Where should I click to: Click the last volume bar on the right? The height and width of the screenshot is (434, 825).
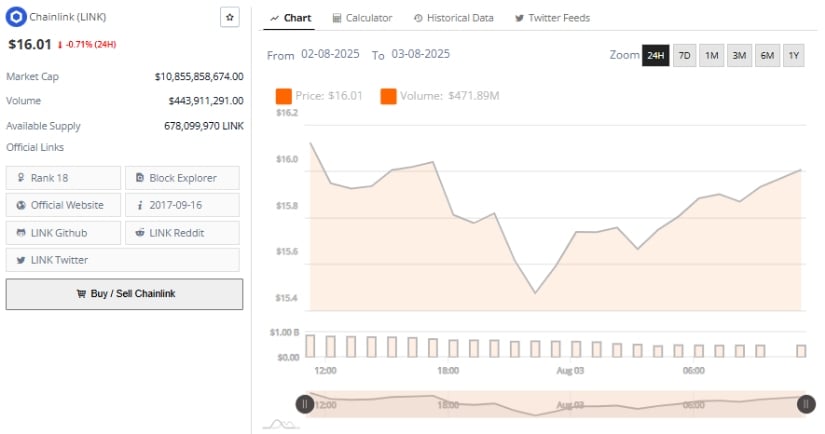click(x=801, y=351)
